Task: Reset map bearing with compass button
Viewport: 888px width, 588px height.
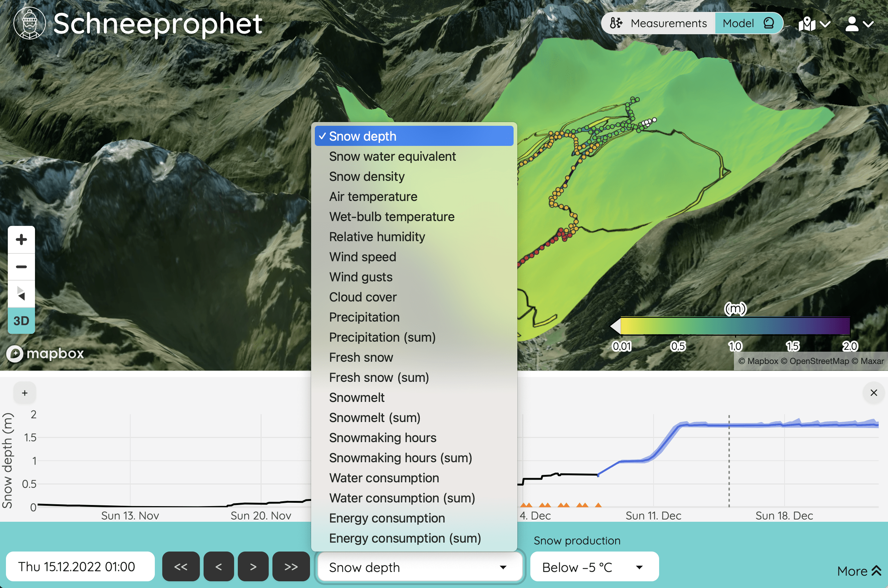Action: [21, 294]
